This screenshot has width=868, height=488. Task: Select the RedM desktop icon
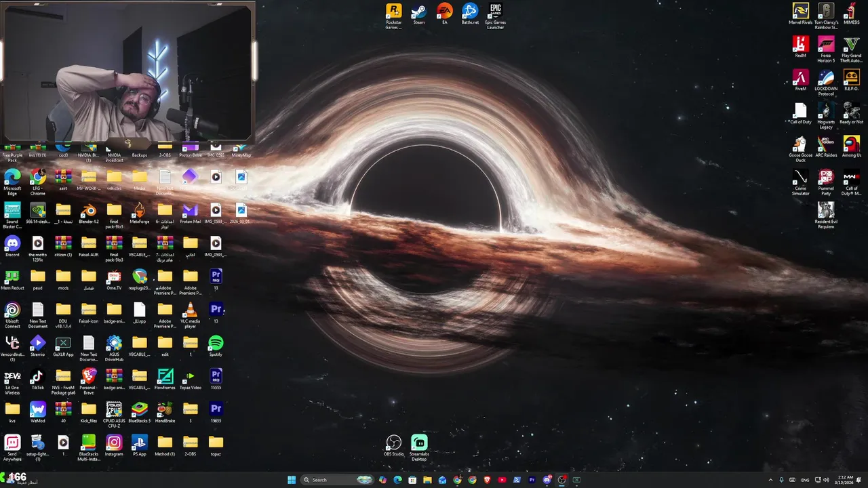[x=800, y=47]
